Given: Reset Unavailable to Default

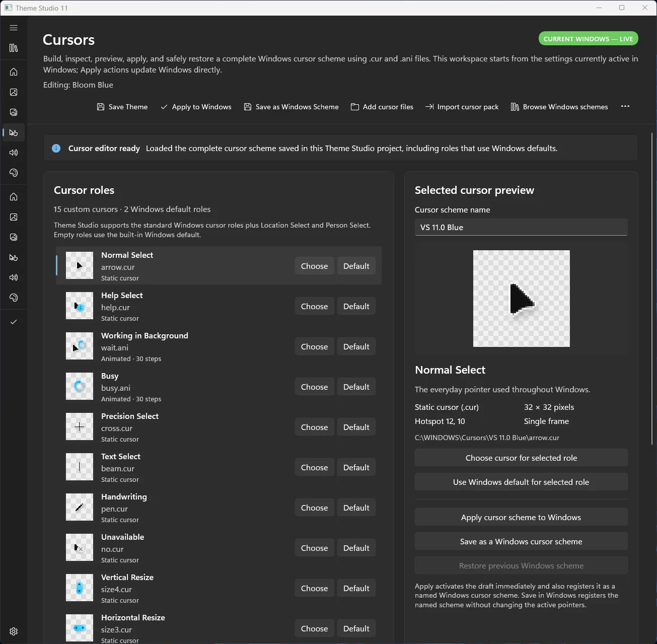Looking at the screenshot, I should click(x=356, y=548).
